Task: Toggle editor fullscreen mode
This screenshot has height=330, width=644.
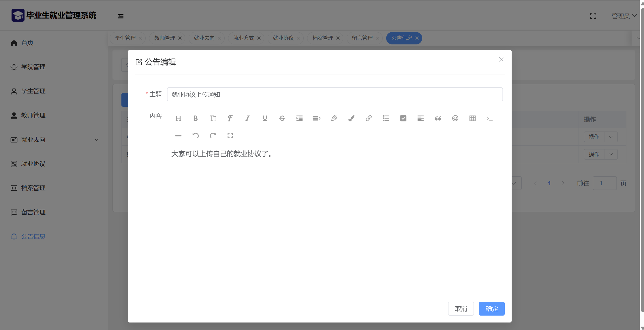Action: pos(230,136)
